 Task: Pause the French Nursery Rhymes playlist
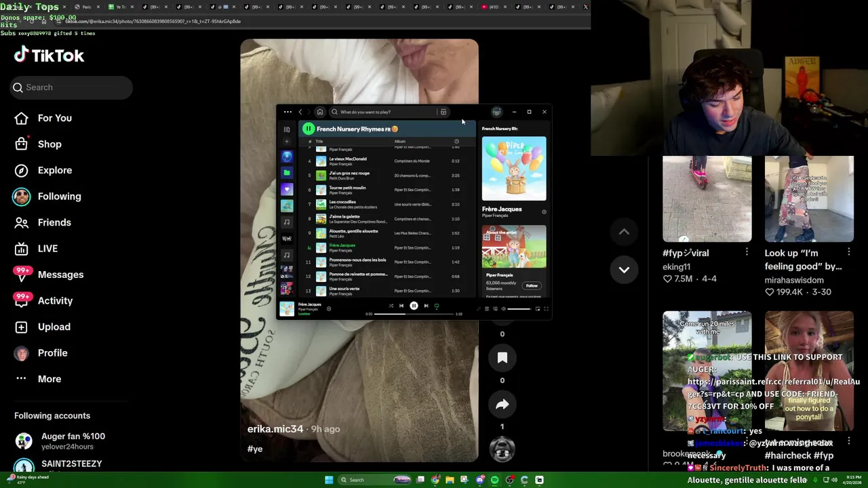pos(309,129)
